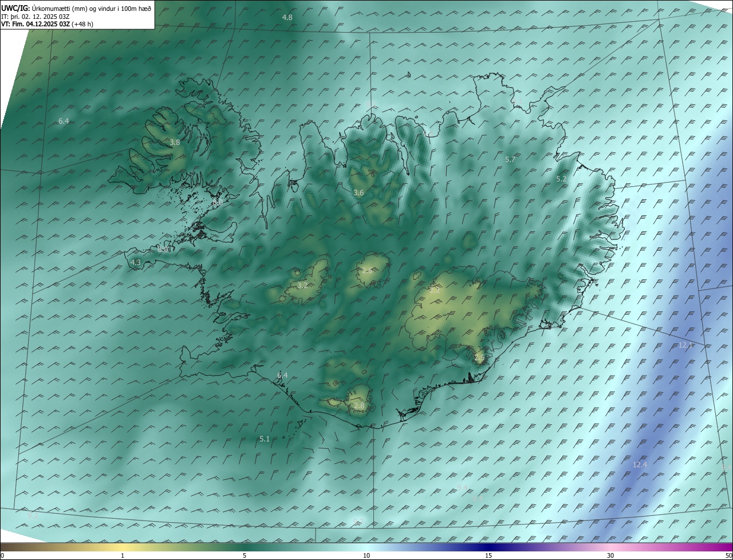
Task: Click the 4.8 precipitation value label
Action: (287, 18)
